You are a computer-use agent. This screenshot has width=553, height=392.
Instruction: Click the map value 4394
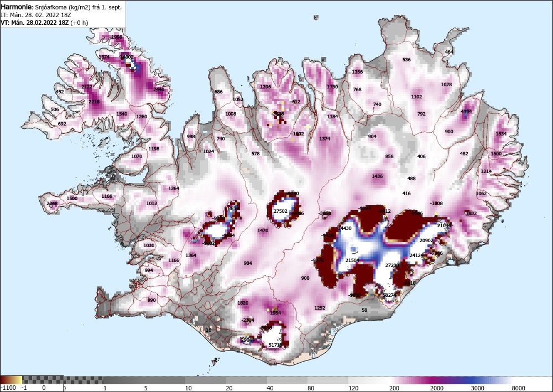466,111
